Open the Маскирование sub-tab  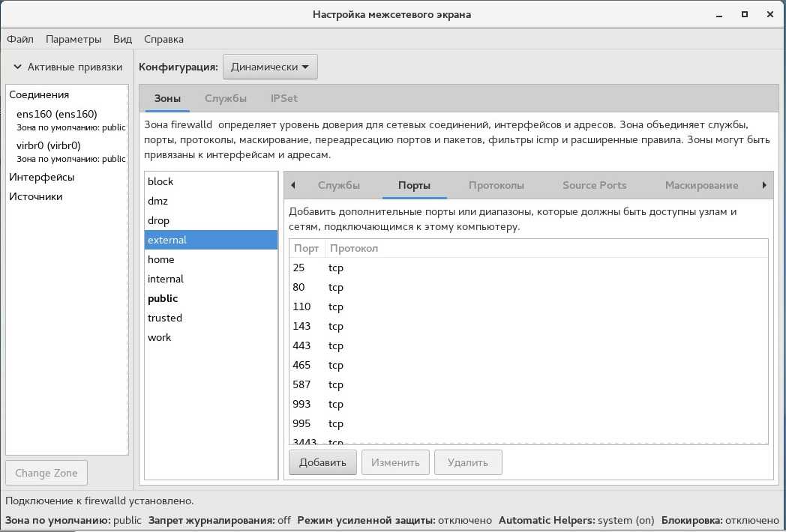(x=701, y=185)
